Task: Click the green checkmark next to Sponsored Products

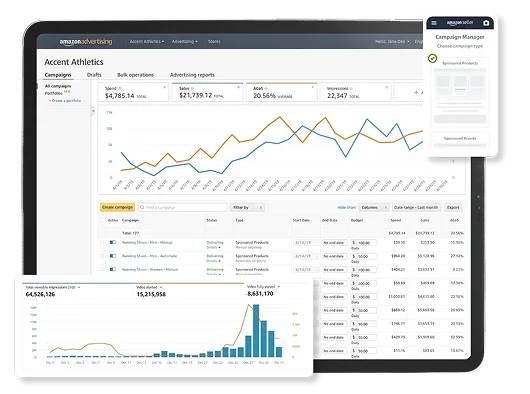Action: click(432, 58)
